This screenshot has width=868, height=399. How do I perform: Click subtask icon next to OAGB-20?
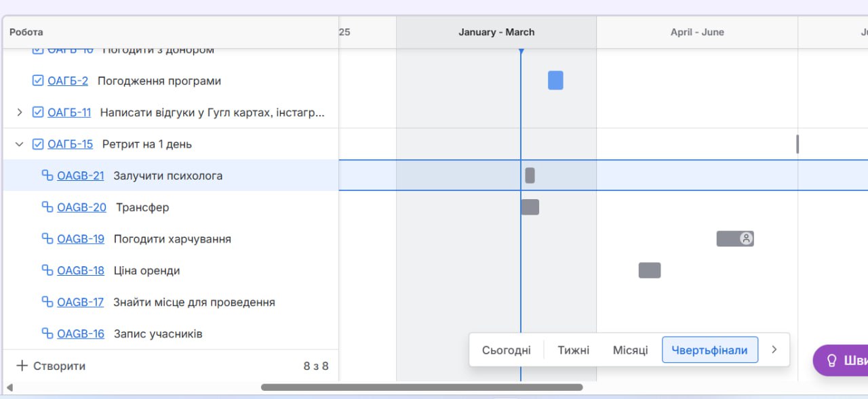[x=47, y=207]
